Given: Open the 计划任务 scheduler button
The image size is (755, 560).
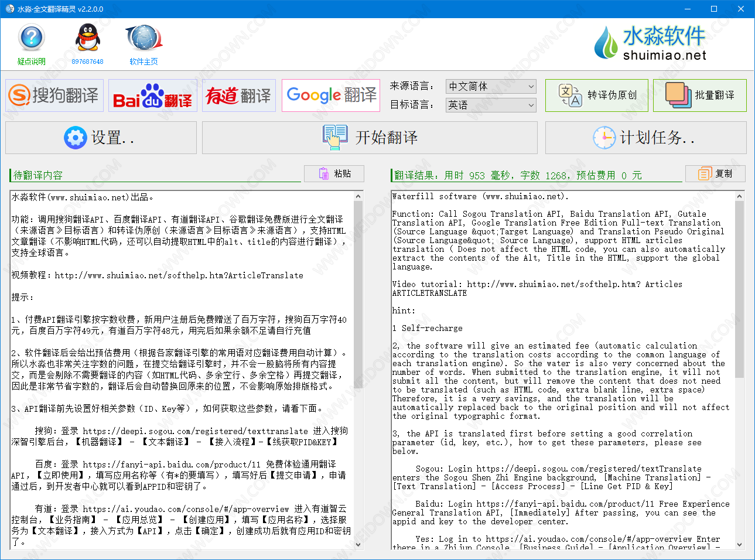Looking at the screenshot, I should (645, 138).
